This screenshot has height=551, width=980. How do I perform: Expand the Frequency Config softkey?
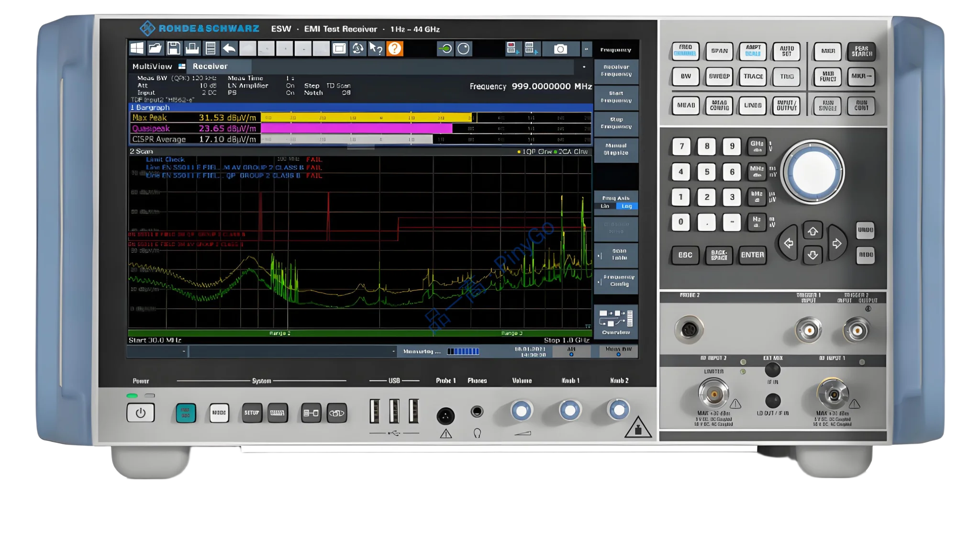[616, 281]
